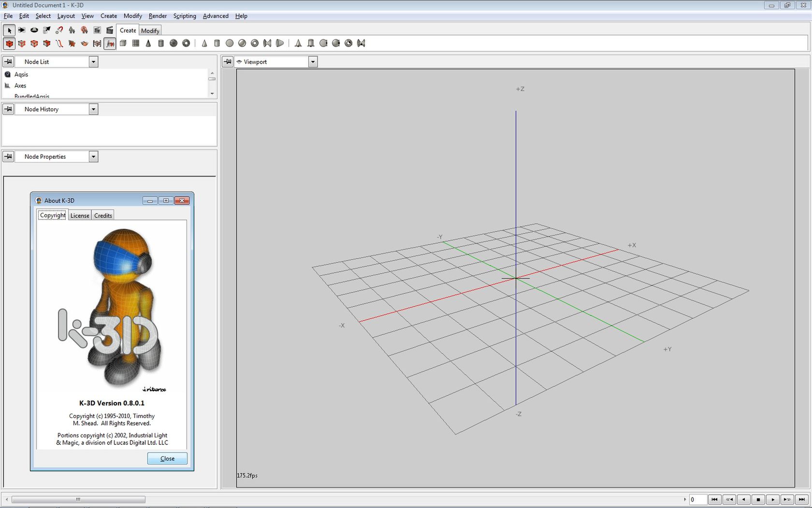Image resolution: width=812 pixels, height=508 pixels.
Task: Toggle Select Faces mode
Action: (x=47, y=43)
